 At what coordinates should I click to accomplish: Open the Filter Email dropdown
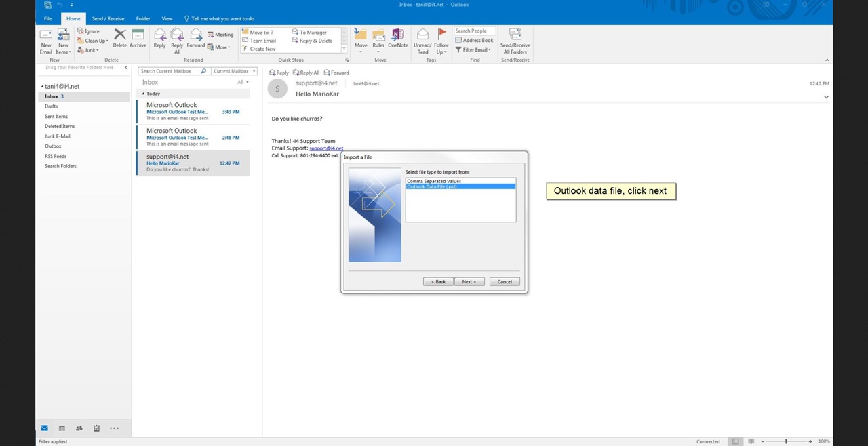(473, 49)
